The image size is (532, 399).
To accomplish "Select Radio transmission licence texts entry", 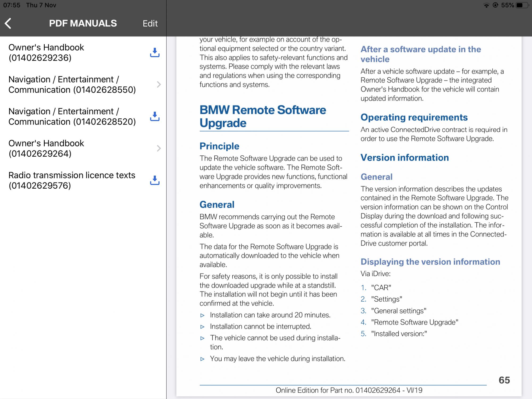I will [83, 180].
